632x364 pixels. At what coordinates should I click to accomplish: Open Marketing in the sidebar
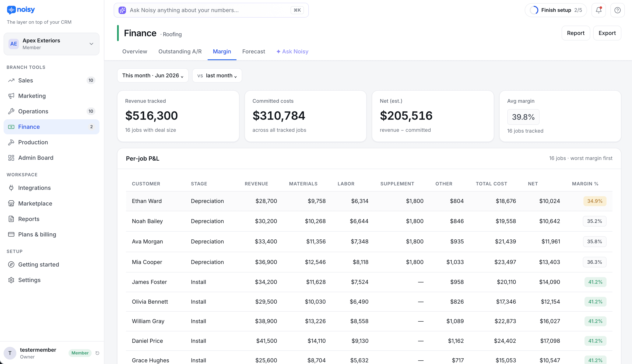tap(52, 96)
